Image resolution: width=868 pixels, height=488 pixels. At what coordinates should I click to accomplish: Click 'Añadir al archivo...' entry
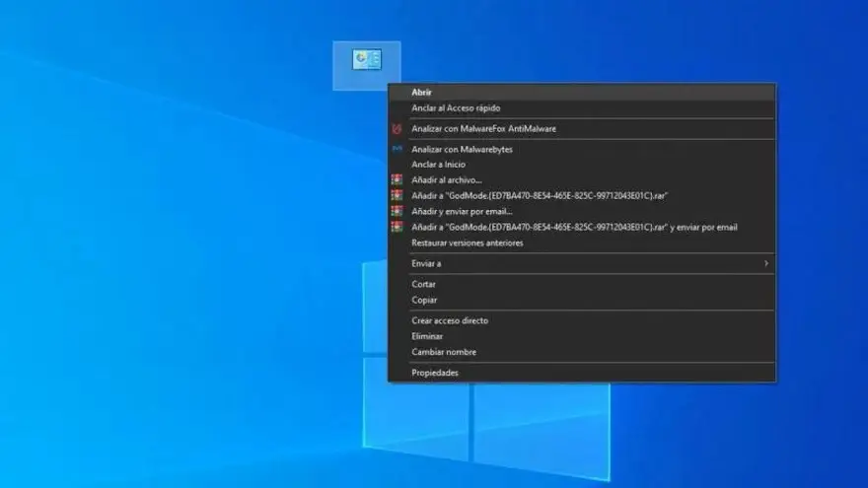click(x=582, y=179)
